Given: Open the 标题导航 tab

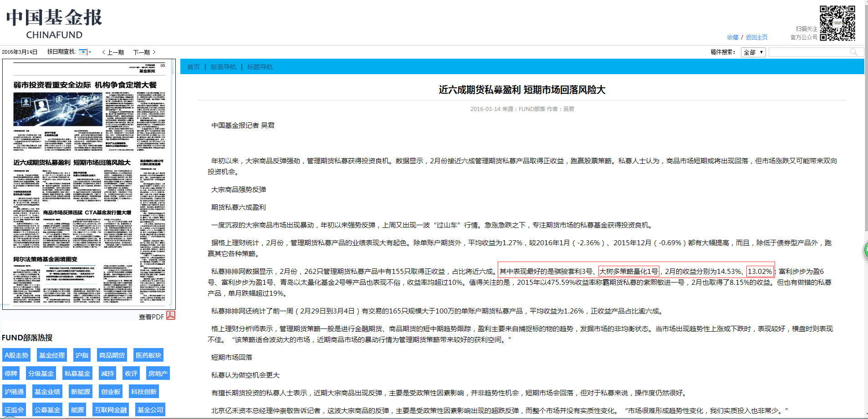Looking at the screenshot, I should 260,67.
